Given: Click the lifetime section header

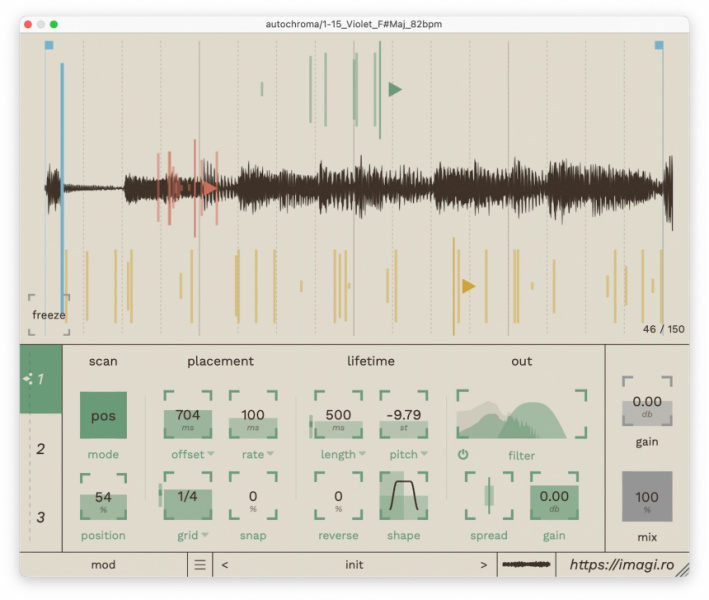Looking at the screenshot, I should point(371,361).
